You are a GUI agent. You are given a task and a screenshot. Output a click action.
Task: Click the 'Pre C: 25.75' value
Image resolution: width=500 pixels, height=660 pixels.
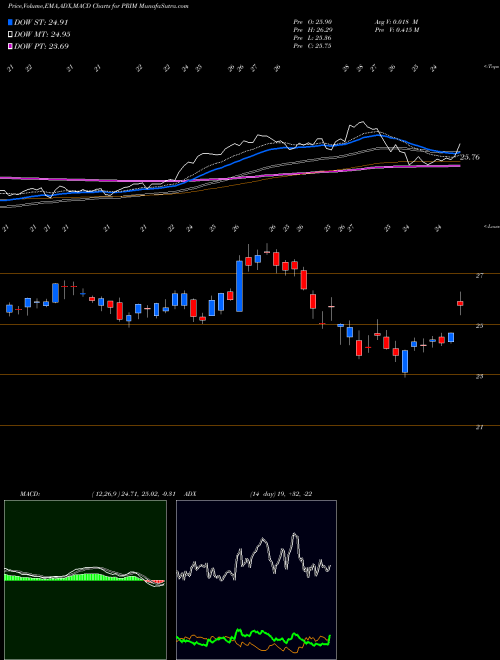tap(312, 46)
